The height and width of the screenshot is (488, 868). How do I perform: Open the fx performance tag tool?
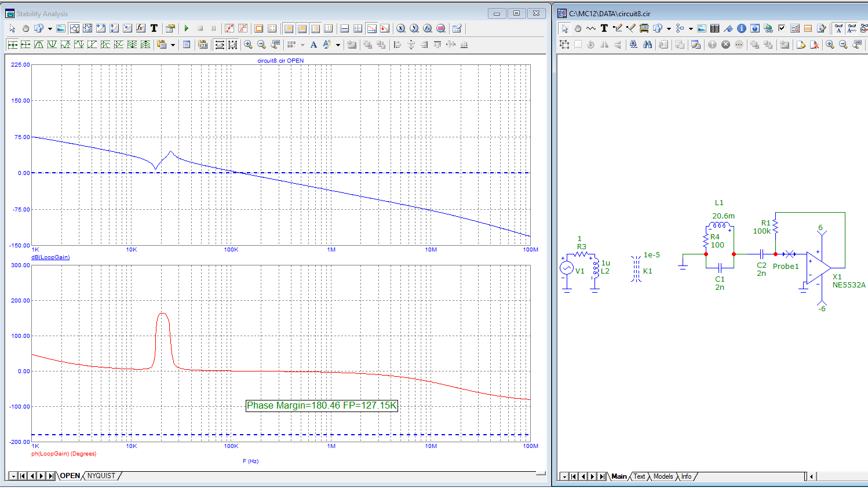(x=140, y=28)
